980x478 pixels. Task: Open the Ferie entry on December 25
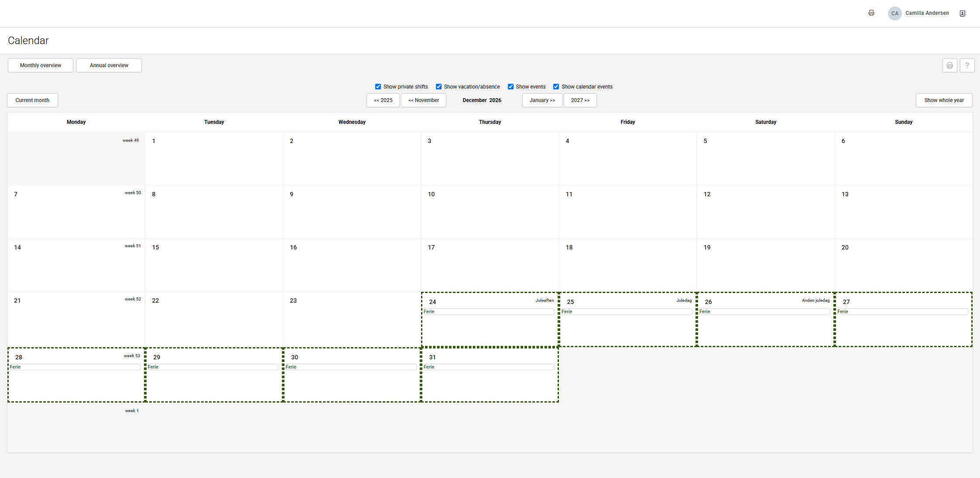tap(627, 311)
